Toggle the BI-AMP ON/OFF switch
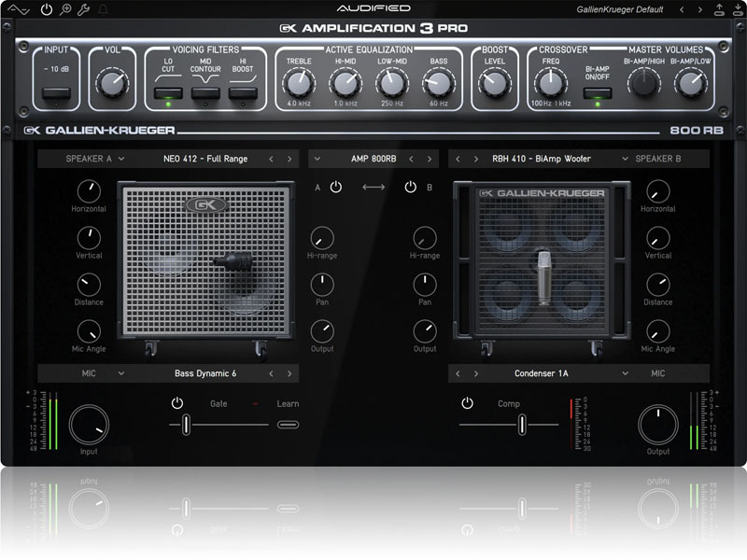 tap(598, 92)
